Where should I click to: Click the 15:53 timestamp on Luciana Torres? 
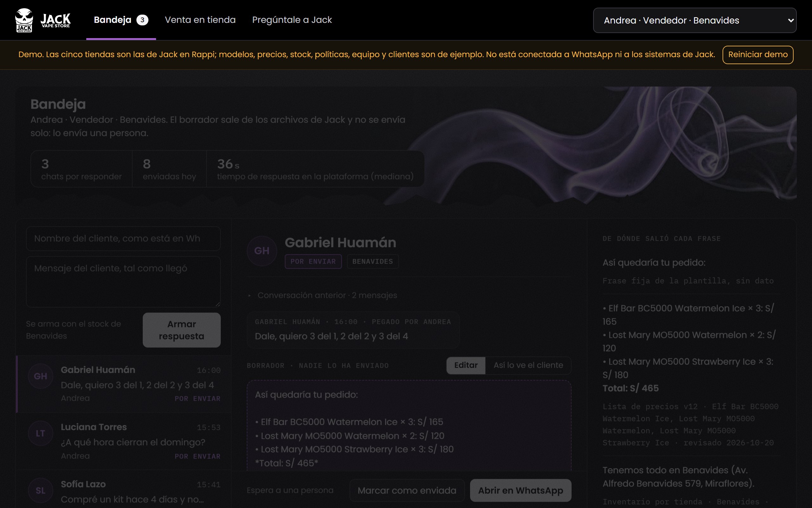pos(208,427)
